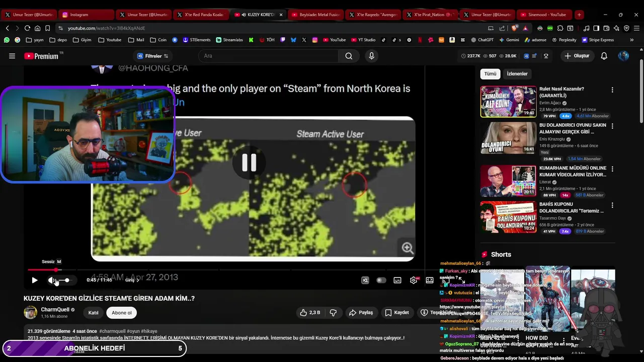Open the Filtreler dropdown
Viewport: 644px width, 362px height.
click(152, 56)
